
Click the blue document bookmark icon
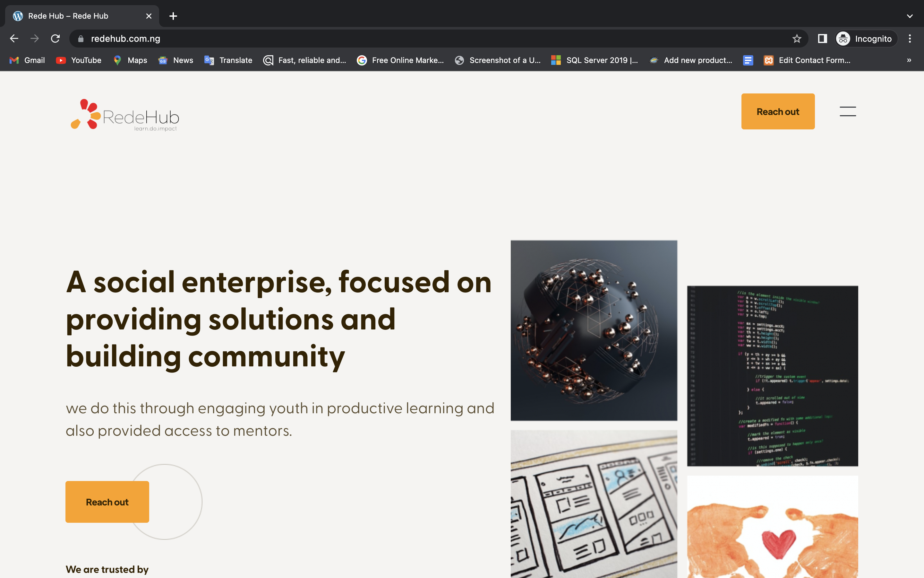click(748, 60)
